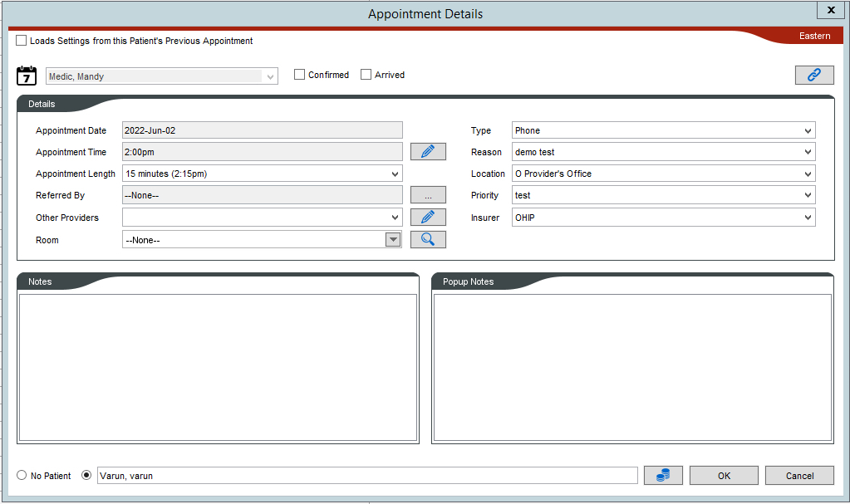Check the Confirmed checkbox
The width and height of the screenshot is (850, 504).
(x=299, y=74)
